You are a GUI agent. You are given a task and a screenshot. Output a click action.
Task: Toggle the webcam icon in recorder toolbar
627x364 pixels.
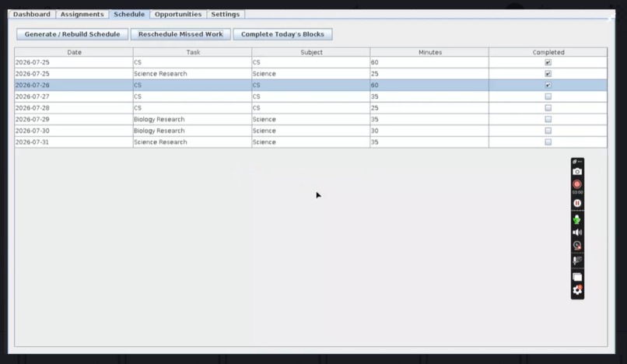[x=577, y=245]
